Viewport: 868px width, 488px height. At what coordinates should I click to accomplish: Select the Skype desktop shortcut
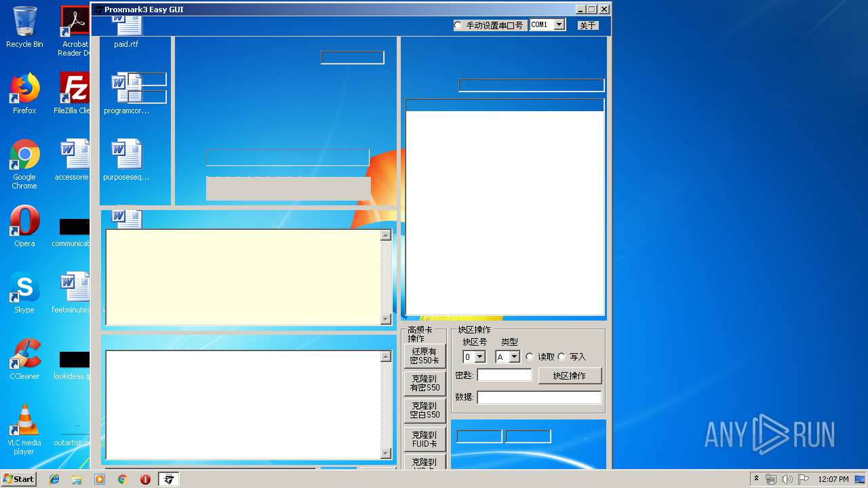pos(24,293)
